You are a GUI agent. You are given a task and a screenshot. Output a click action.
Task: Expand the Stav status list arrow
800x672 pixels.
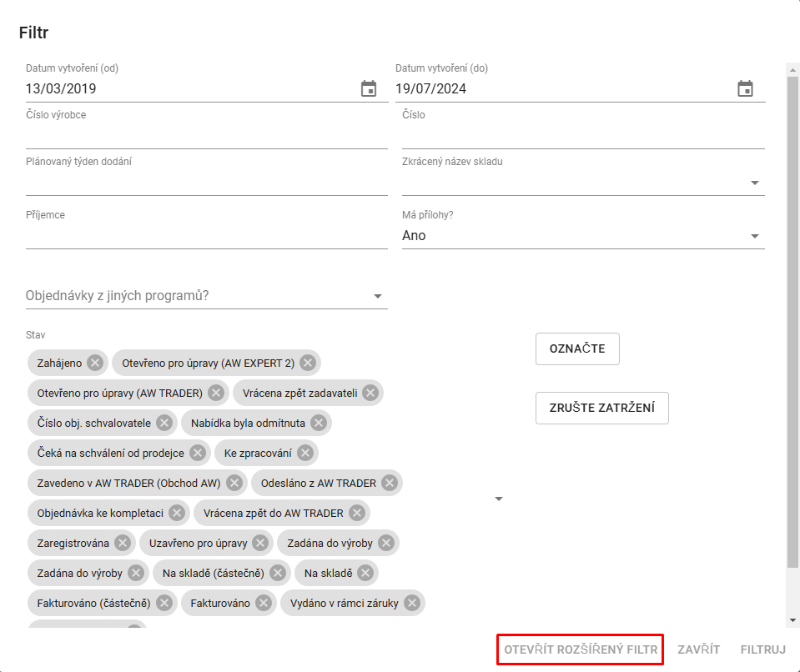pos(499,499)
